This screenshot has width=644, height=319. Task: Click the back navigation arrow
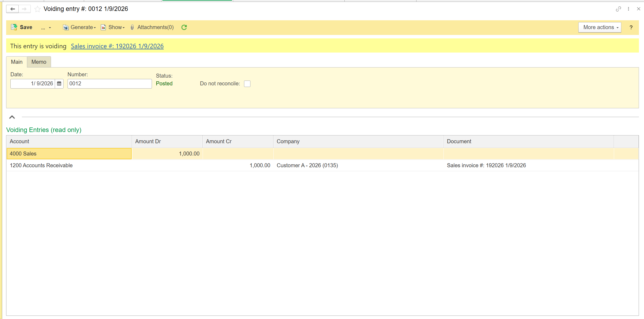(x=12, y=9)
